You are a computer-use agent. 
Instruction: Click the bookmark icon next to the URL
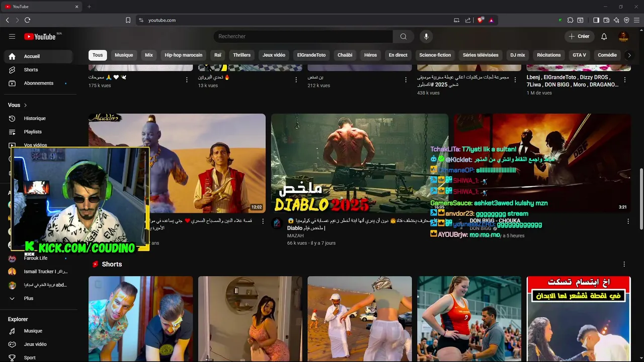point(128,20)
